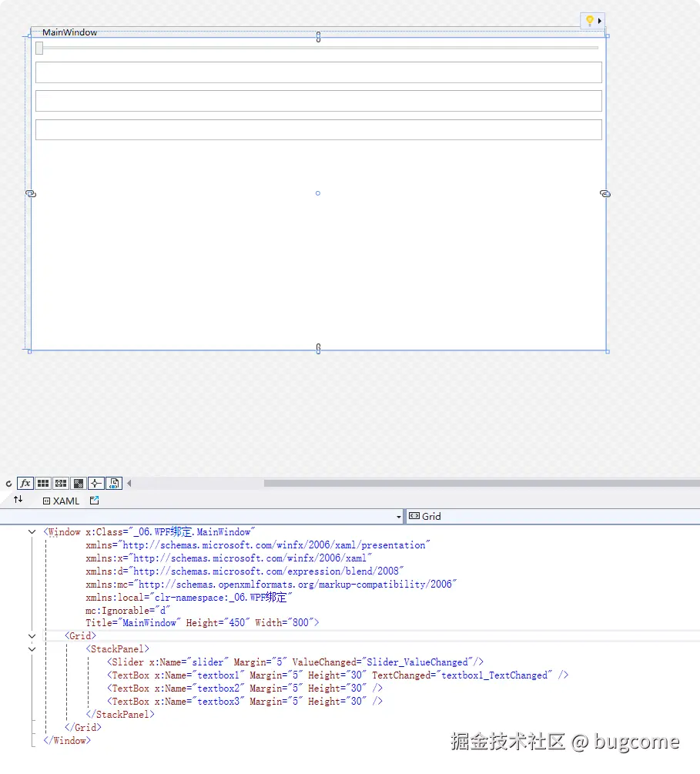Toggle show snap grid button
This screenshot has height=774, width=700.
coord(43,483)
